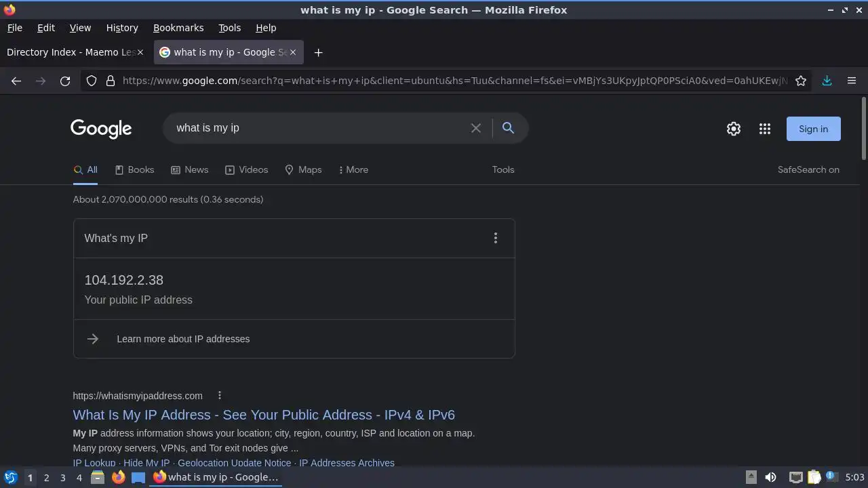Viewport: 868px width, 488px height.
Task: Select the IP address 104.192.2.38 text
Action: click(x=123, y=280)
